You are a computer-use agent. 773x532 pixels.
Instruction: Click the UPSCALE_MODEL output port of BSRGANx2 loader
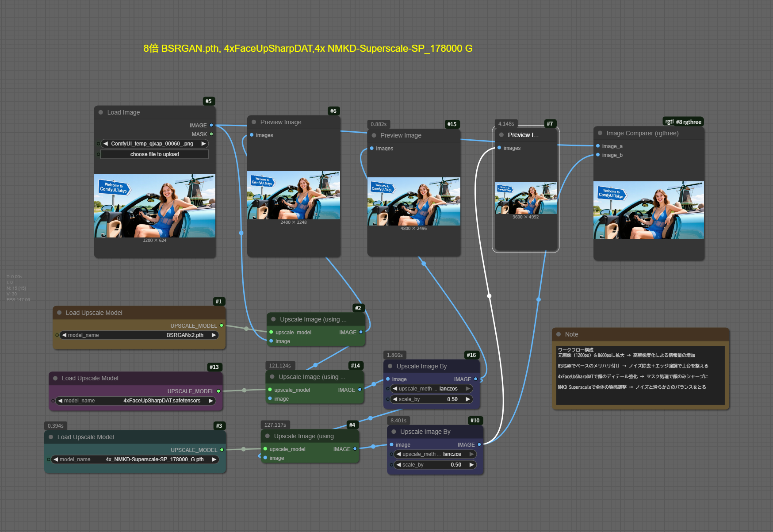point(222,325)
